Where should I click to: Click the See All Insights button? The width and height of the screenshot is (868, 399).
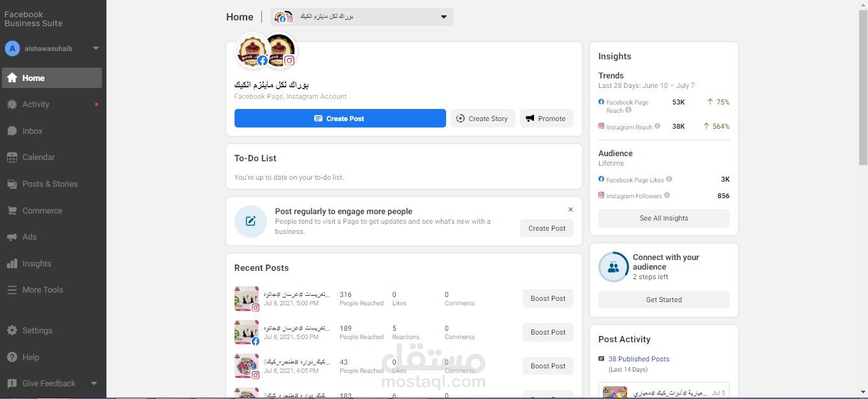click(x=663, y=218)
